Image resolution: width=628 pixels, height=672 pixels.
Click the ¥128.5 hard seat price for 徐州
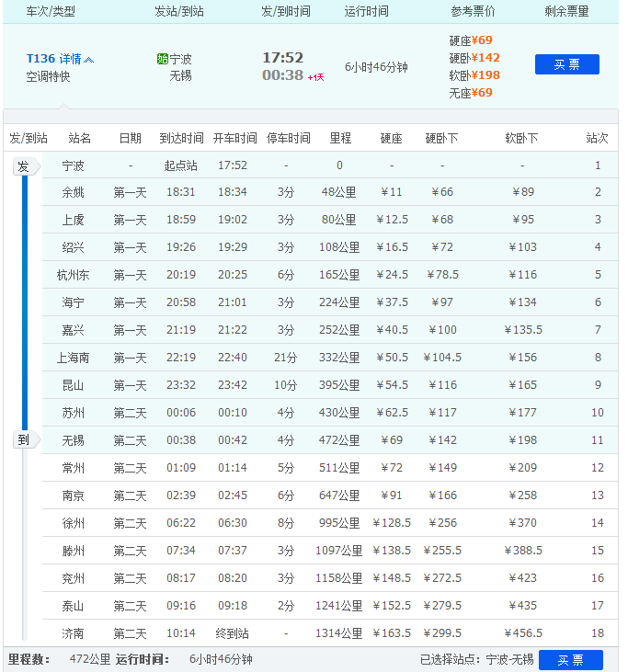point(392,523)
